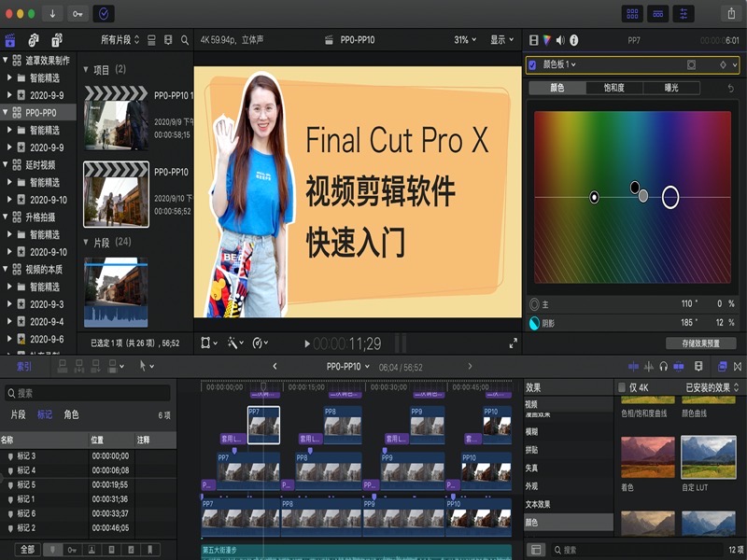
Task: Select the PP0-PP10 project thumbnail
Action: pos(116,194)
